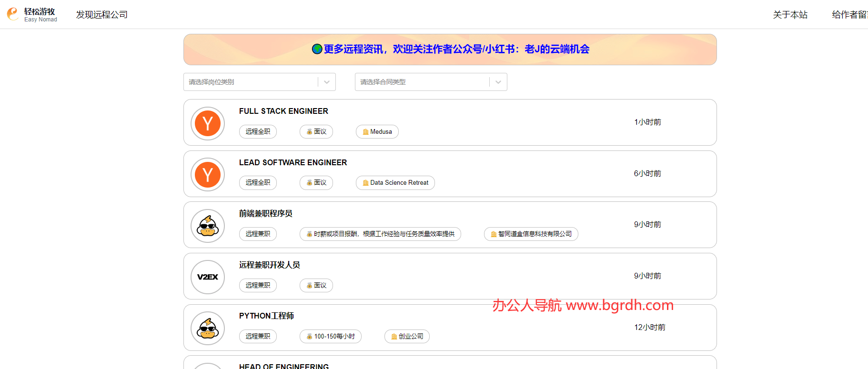Go to the 关于本站 page
This screenshot has width=868, height=369.
tap(790, 15)
